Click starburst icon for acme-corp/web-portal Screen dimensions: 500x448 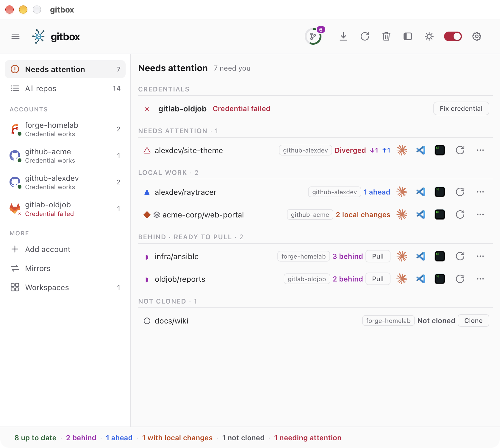(402, 214)
